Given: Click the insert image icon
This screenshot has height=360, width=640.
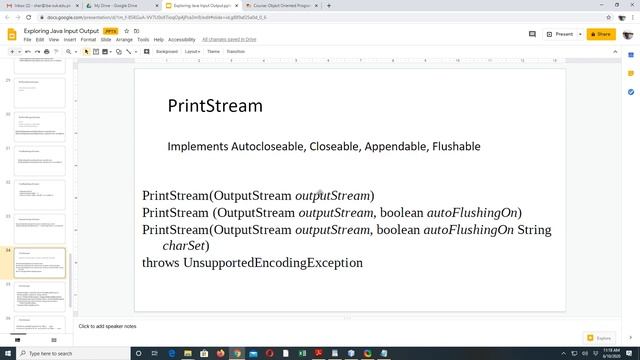Looking at the screenshot, I should 105,52.
